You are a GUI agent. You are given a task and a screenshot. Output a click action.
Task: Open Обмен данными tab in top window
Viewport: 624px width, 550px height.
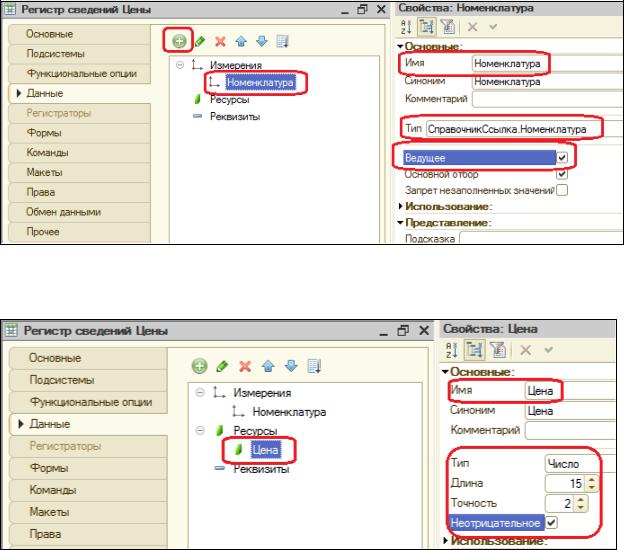pos(80,212)
